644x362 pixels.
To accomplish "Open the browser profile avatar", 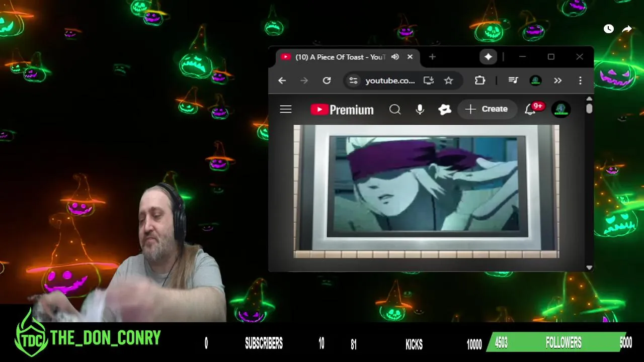I will tap(536, 80).
